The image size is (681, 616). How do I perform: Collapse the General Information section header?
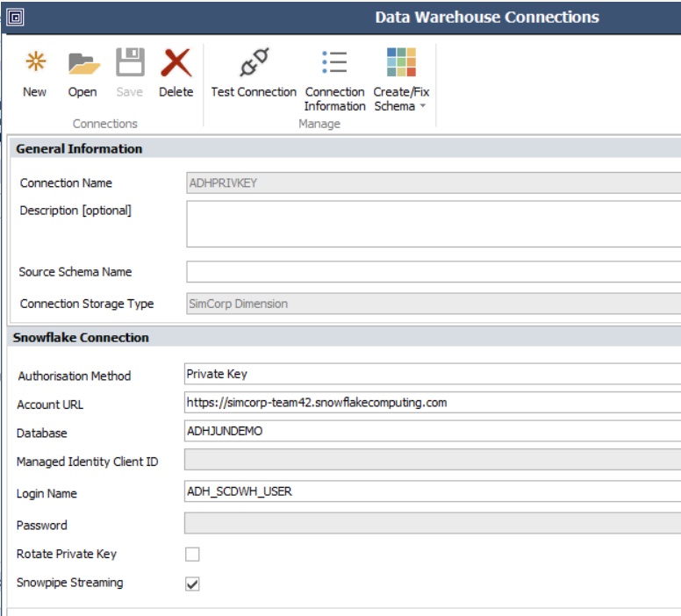click(344, 148)
